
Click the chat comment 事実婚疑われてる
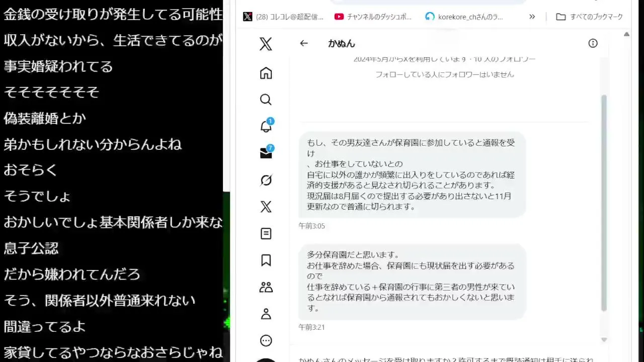pos(58,66)
